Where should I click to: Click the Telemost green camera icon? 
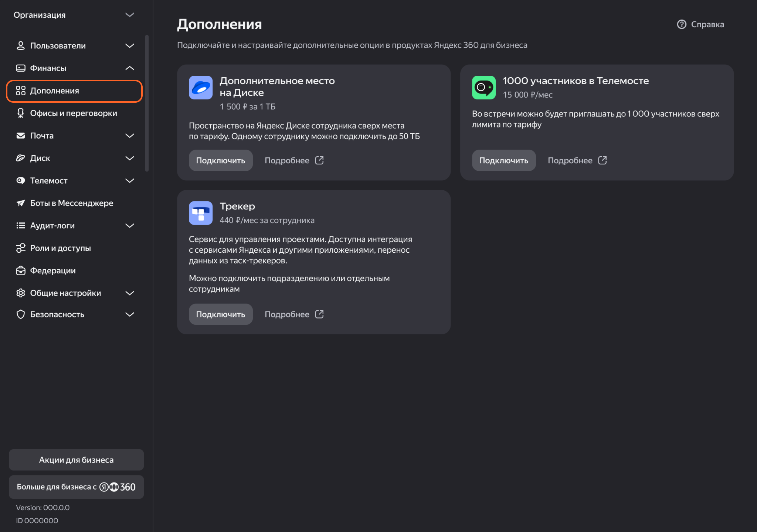[x=483, y=88]
